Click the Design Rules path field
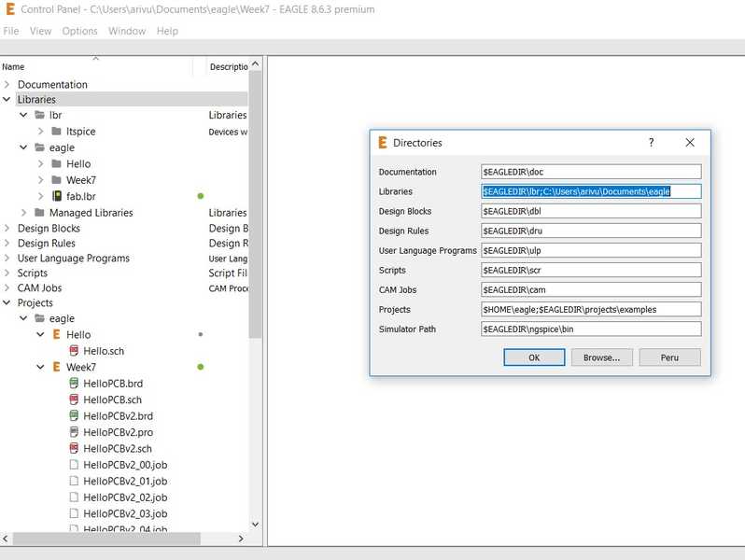The image size is (745, 560). [x=591, y=231]
